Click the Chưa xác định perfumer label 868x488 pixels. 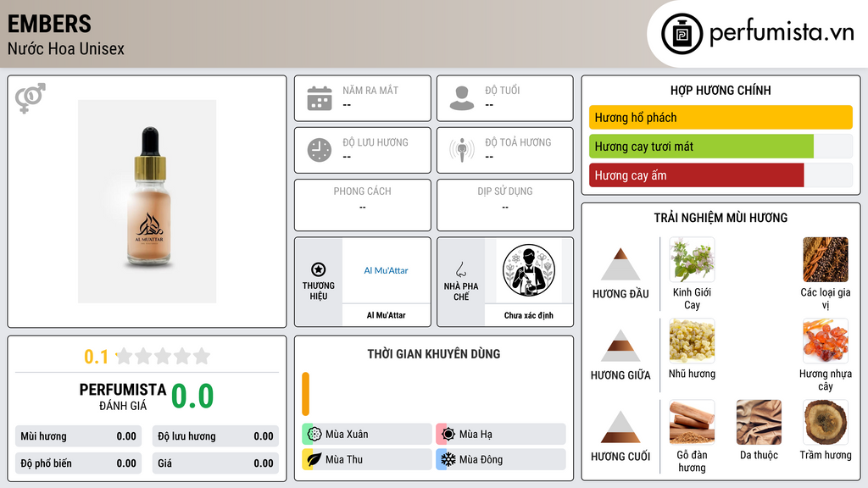[x=529, y=315]
